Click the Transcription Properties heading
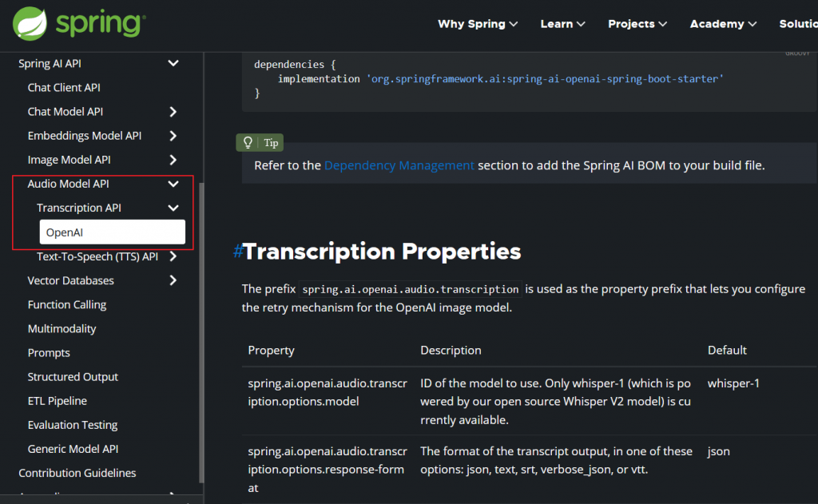 pos(382,252)
